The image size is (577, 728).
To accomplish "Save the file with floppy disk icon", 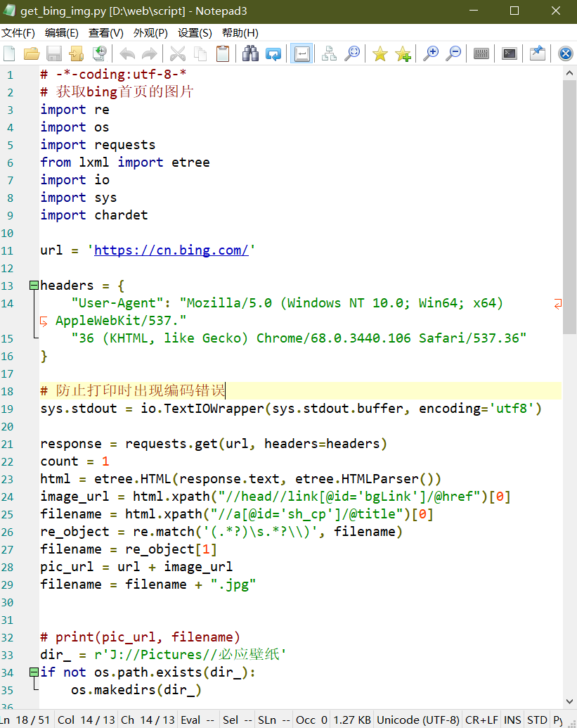I will coord(54,54).
